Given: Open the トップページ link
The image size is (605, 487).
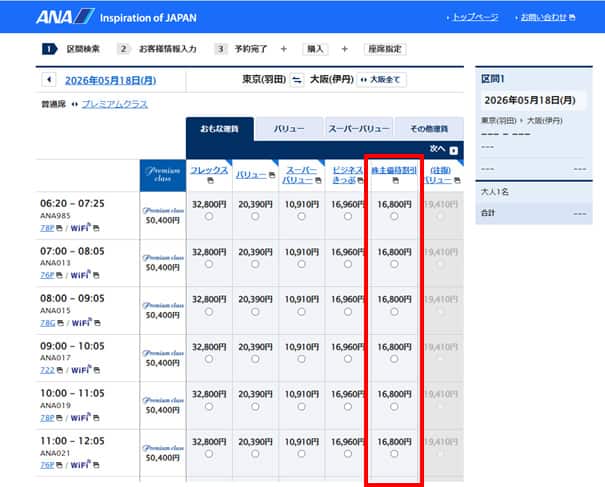Looking at the screenshot, I should point(475,18).
